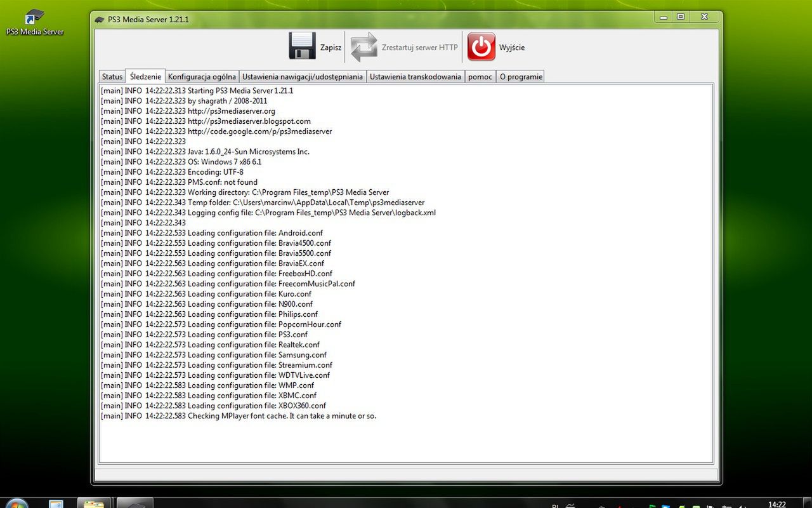Screen dimensions: 812x508
Task: Switch to Ustawienia transkodowania tab
Action: point(416,77)
